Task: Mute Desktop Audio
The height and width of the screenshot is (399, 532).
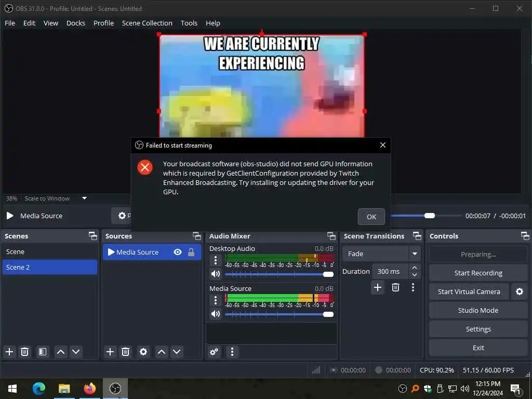Action: pos(216,274)
